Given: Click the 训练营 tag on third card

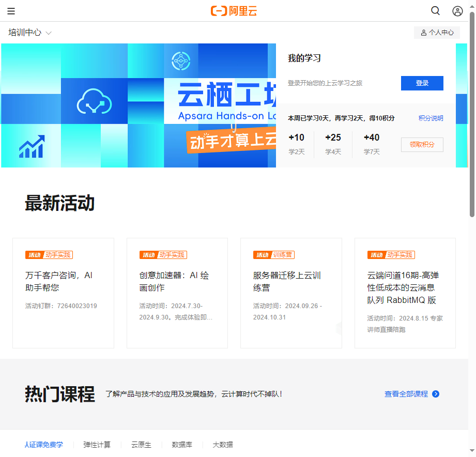Looking at the screenshot, I should (282, 255).
